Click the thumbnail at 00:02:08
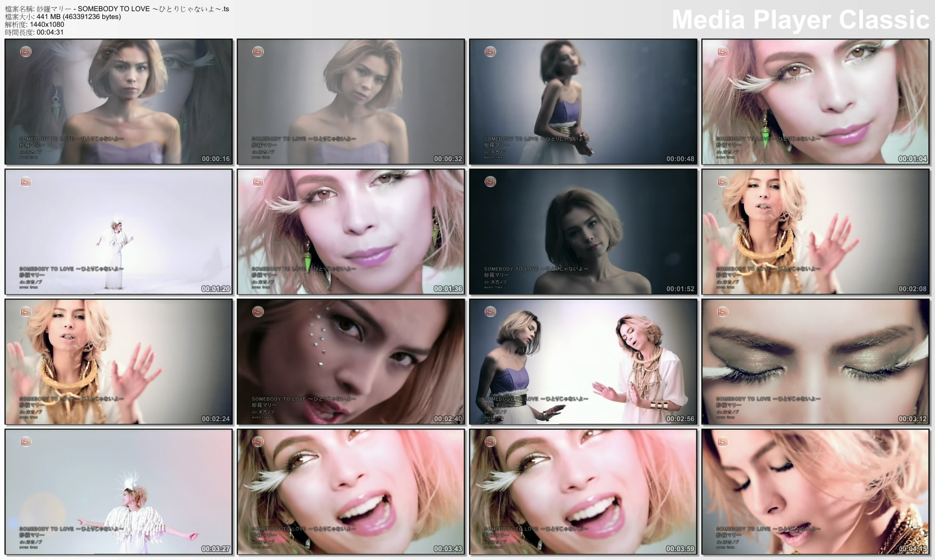This screenshot has width=935, height=560. tap(815, 231)
